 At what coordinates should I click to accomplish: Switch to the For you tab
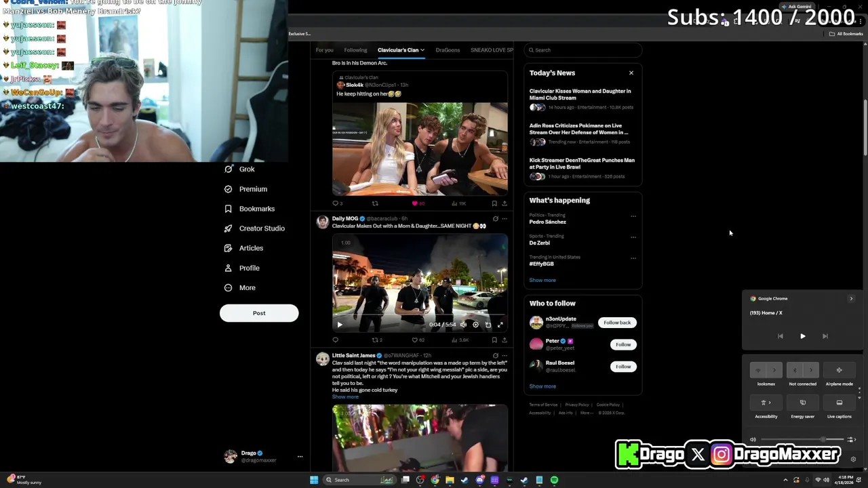[x=324, y=50]
